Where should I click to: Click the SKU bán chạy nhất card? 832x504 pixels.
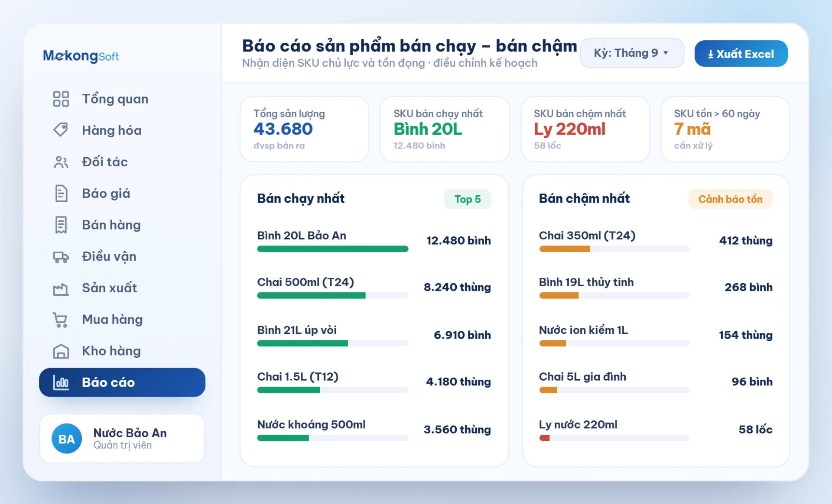click(445, 129)
